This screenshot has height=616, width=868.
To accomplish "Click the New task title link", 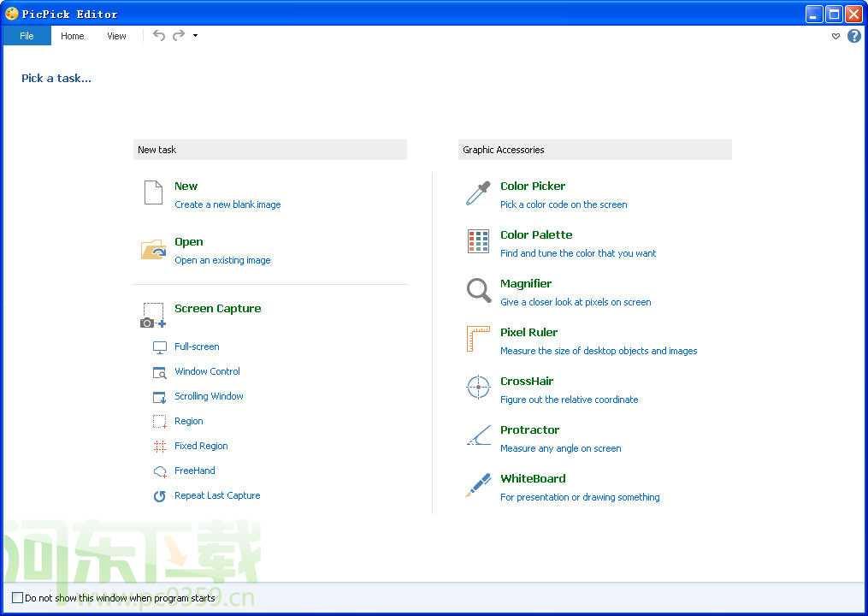I will click(x=186, y=187).
